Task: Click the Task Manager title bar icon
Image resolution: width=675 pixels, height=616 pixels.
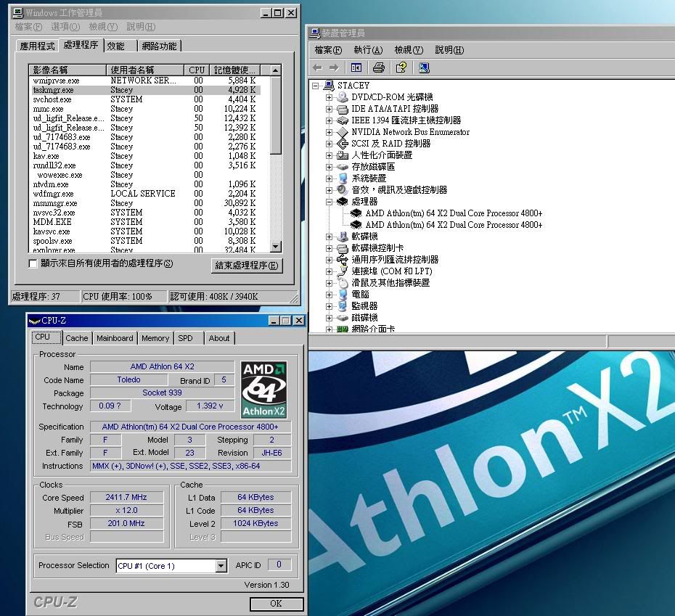Action: pos(17,13)
